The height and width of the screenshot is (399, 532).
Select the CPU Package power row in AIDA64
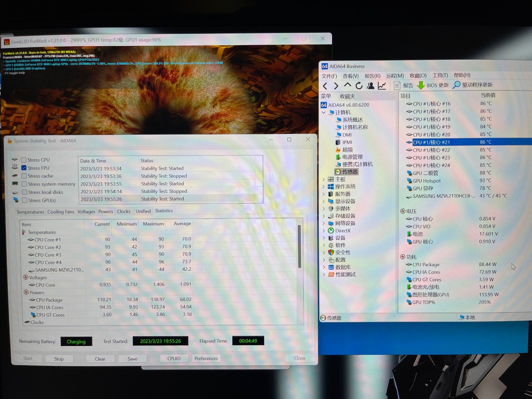coord(465,264)
